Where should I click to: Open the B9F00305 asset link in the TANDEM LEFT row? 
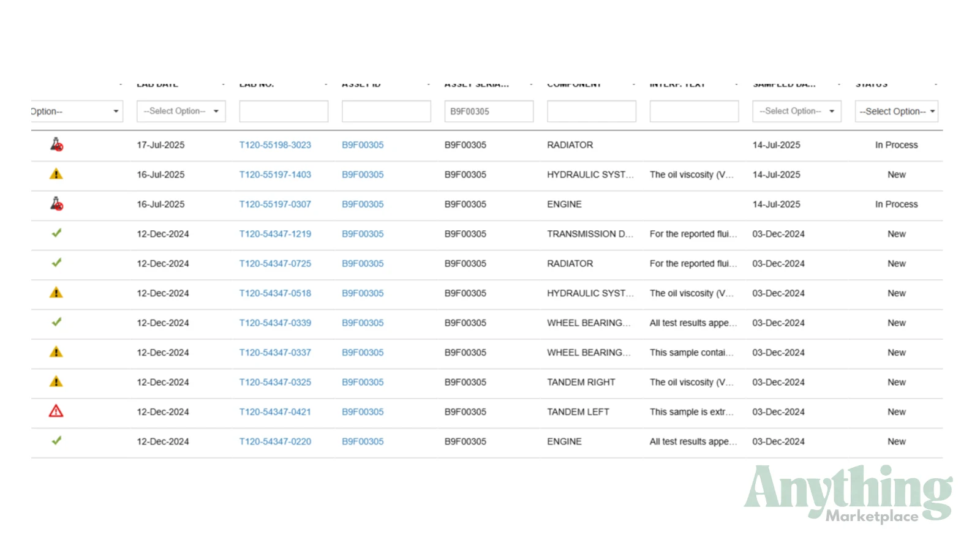[363, 412]
